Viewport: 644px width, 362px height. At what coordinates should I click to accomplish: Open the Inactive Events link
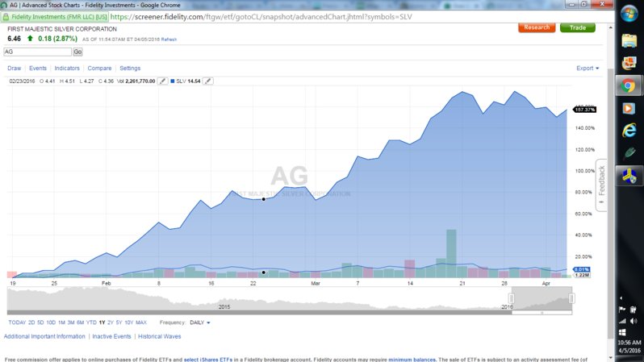tap(111, 336)
